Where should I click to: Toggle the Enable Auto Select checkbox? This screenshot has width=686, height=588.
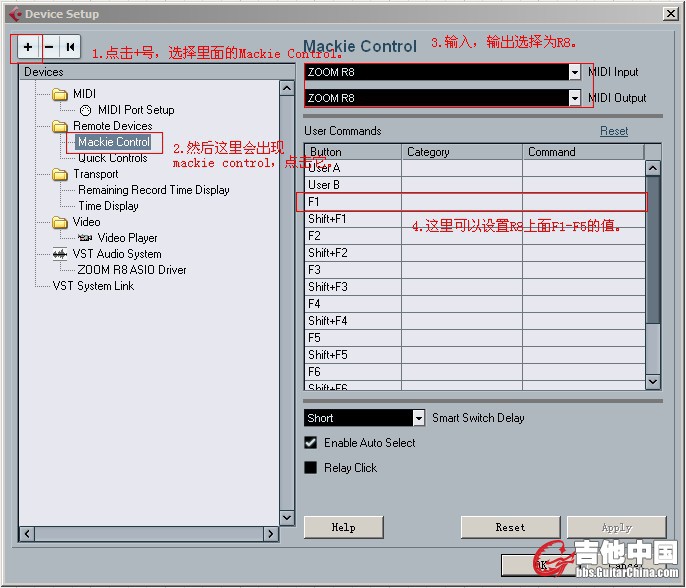311,443
